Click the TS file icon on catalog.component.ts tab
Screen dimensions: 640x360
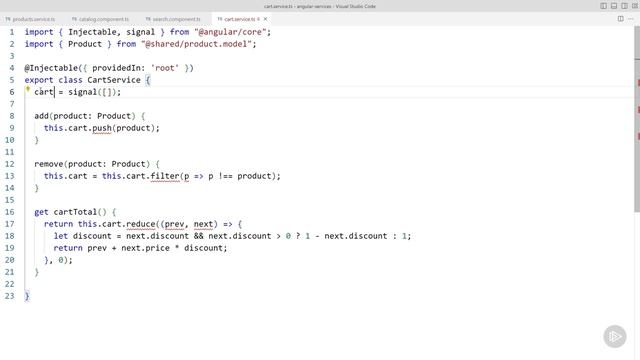coord(74,19)
